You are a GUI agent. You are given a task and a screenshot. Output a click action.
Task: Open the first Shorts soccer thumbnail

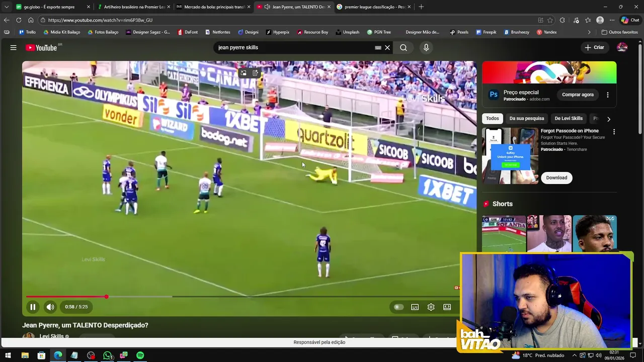(x=504, y=233)
